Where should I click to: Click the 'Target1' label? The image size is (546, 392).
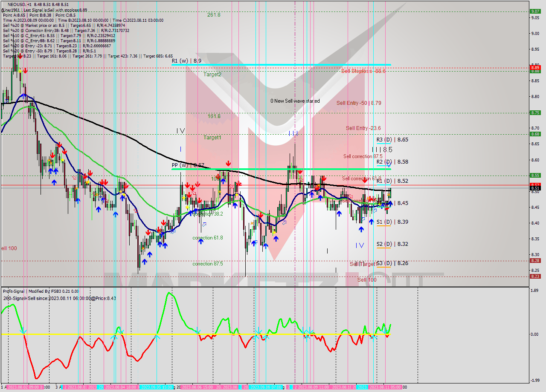[212, 138]
